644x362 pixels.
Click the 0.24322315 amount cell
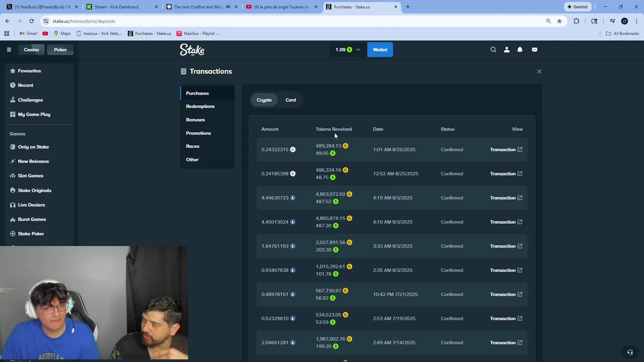[x=278, y=149]
